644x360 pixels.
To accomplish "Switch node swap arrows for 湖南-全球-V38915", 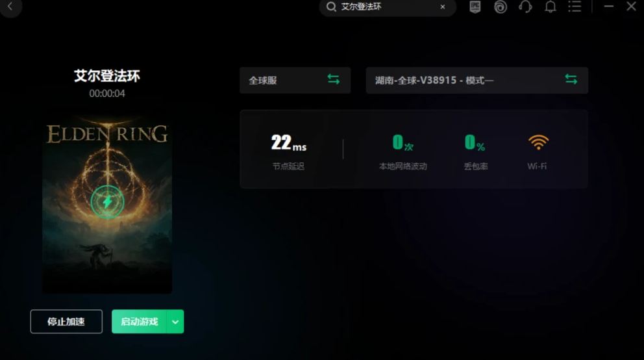I will tap(571, 79).
